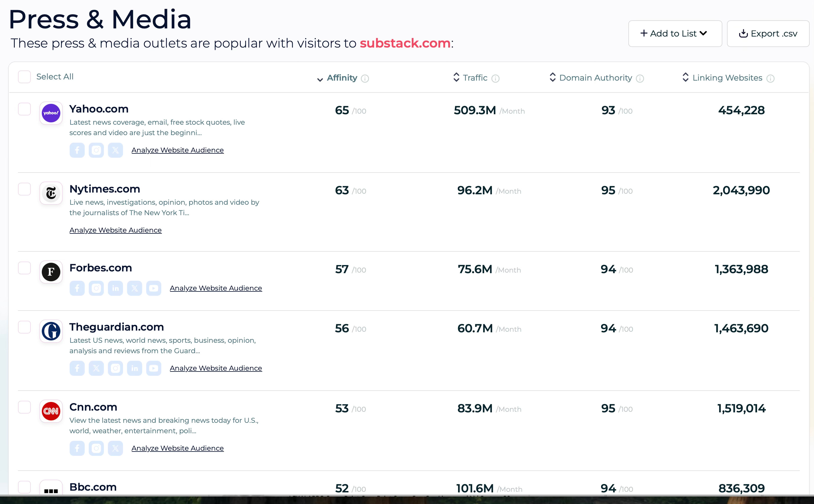Show info icon beside Traffic header
This screenshot has height=504, width=814.
495,78
